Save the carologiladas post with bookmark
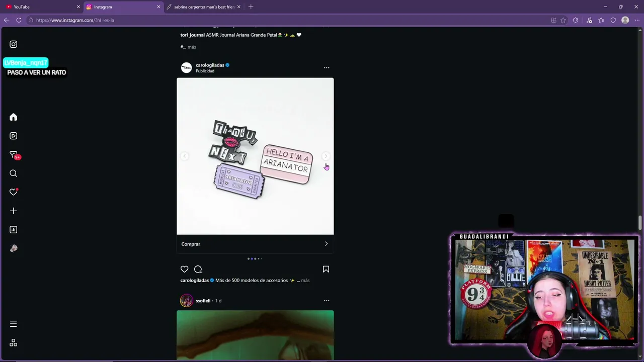The width and height of the screenshot is (644, 362). pos(326,269)
